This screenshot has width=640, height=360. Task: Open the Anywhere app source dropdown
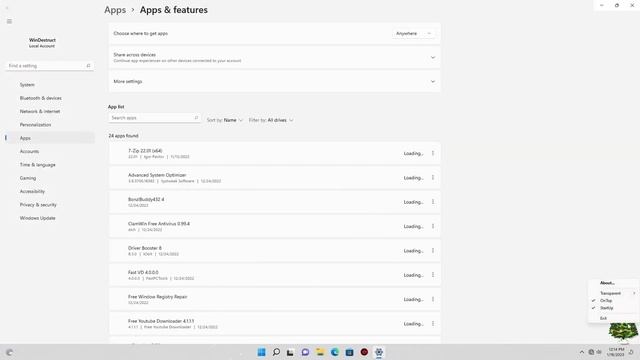click(x=413, y=33)
